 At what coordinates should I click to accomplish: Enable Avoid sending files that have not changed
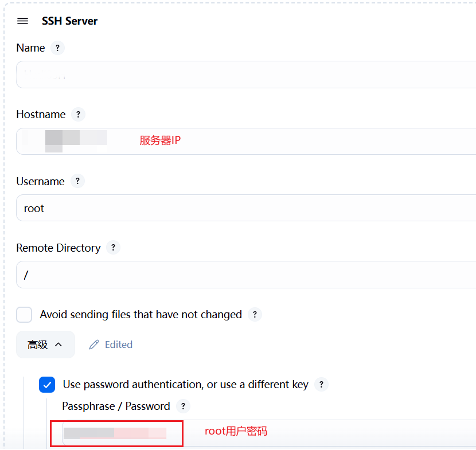(24, 315)
